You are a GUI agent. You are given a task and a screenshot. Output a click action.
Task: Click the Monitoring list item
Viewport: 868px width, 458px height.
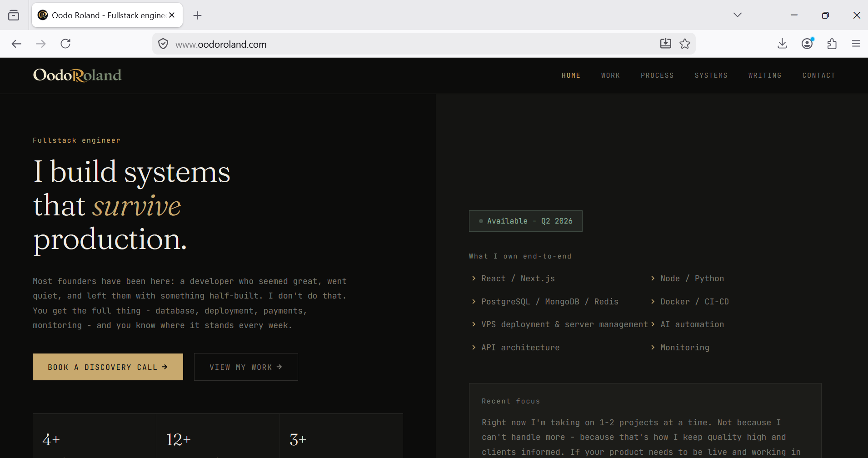(x=680, y=348)
